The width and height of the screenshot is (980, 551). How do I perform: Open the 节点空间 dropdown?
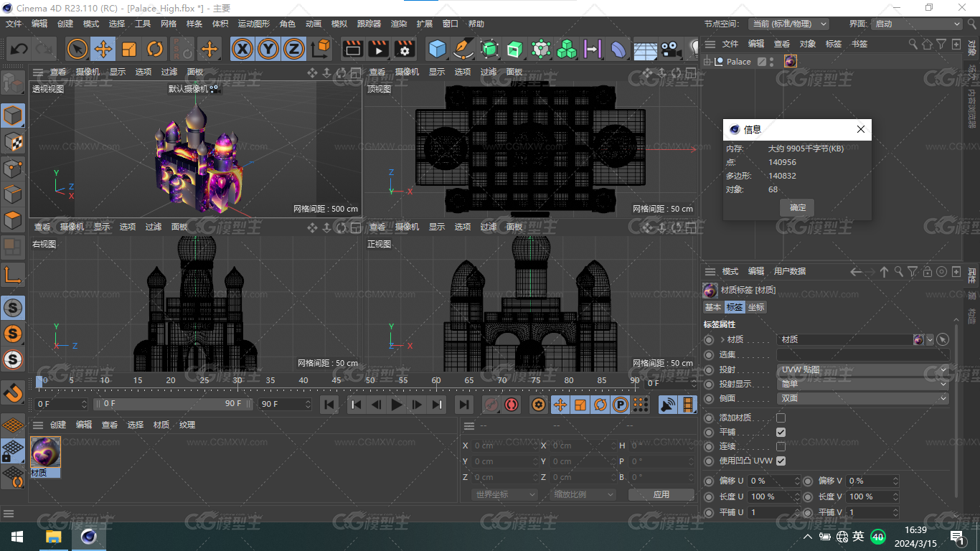click(788, 24)
